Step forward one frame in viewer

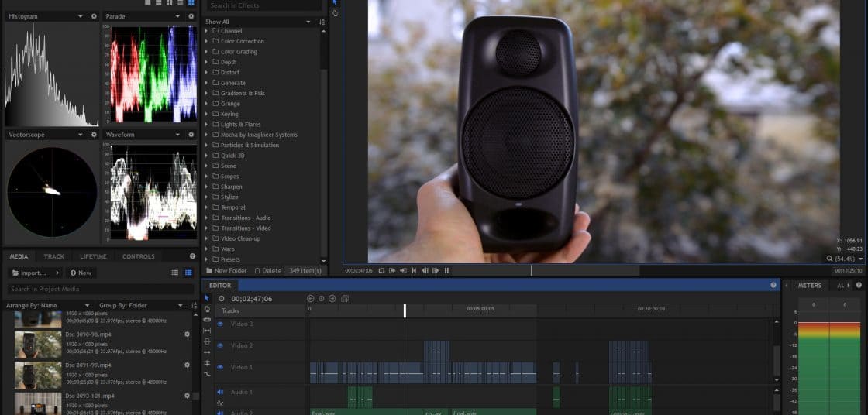tap(436, 270)
